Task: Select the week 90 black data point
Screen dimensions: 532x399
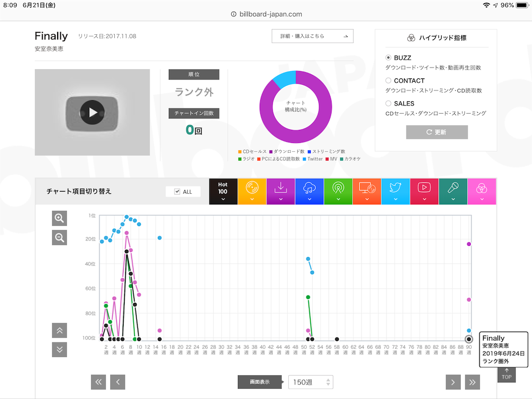Action: [x=469, y=339]
